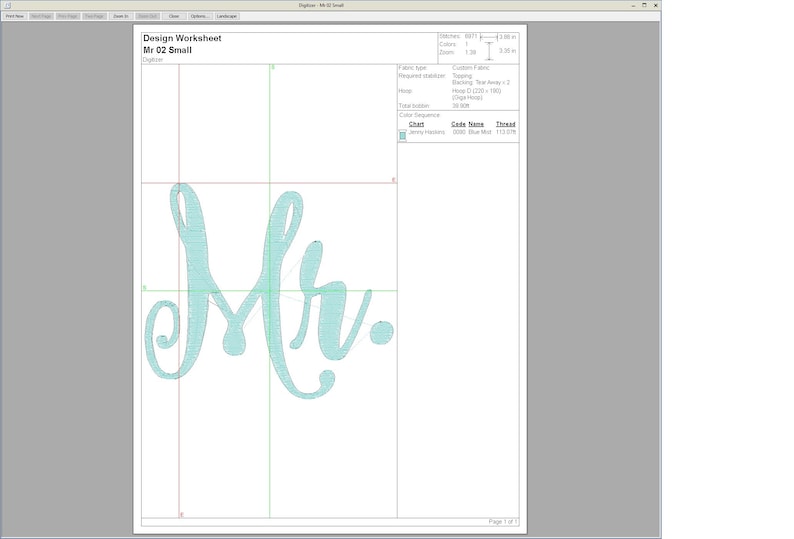Click the disabled Prev Page button
The height and width of the screenshot is (539, 794).
coord(68,16)
